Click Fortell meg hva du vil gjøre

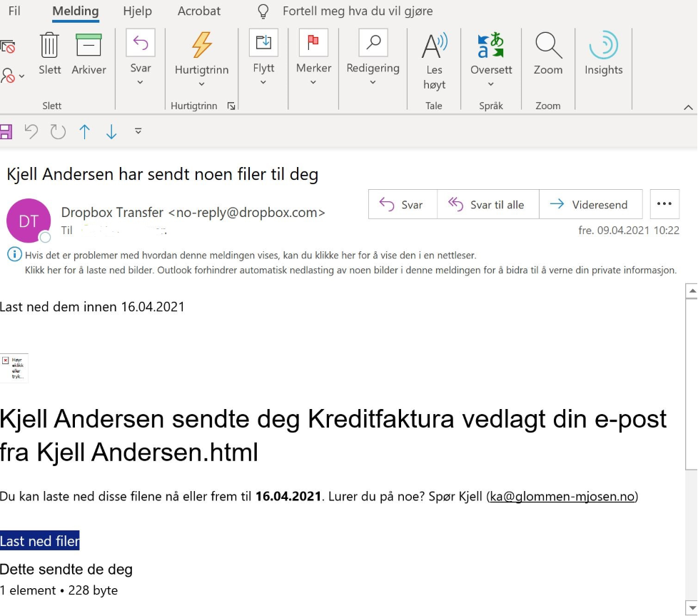[358, 11]
